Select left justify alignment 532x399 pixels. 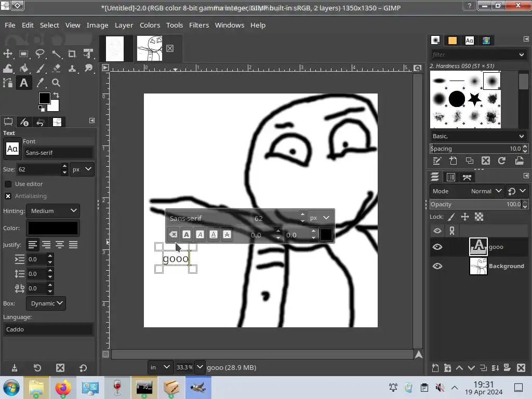33,245
